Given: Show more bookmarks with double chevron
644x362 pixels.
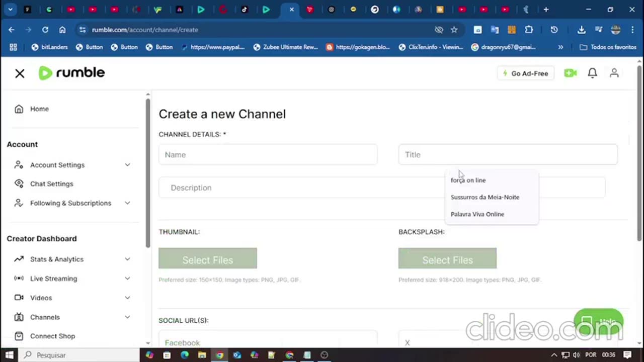Looking at the screenshot, I should coord(560,47).
